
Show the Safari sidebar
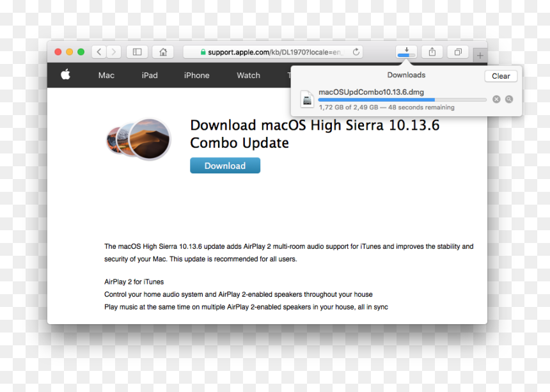click(137, 52)
